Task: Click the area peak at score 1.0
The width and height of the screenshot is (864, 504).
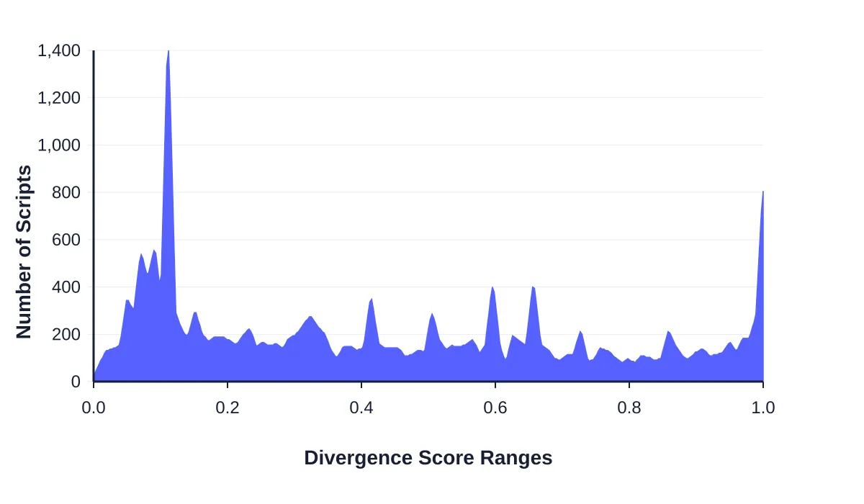Action: click(762, 193)
